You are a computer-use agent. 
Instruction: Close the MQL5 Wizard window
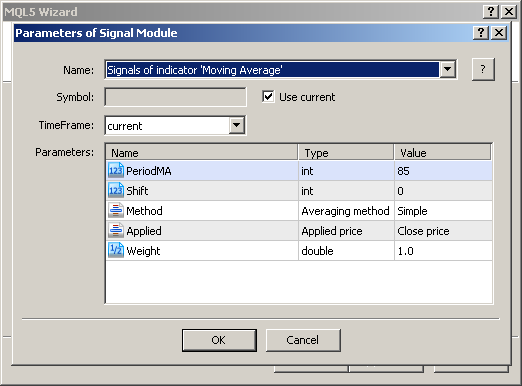509,12
